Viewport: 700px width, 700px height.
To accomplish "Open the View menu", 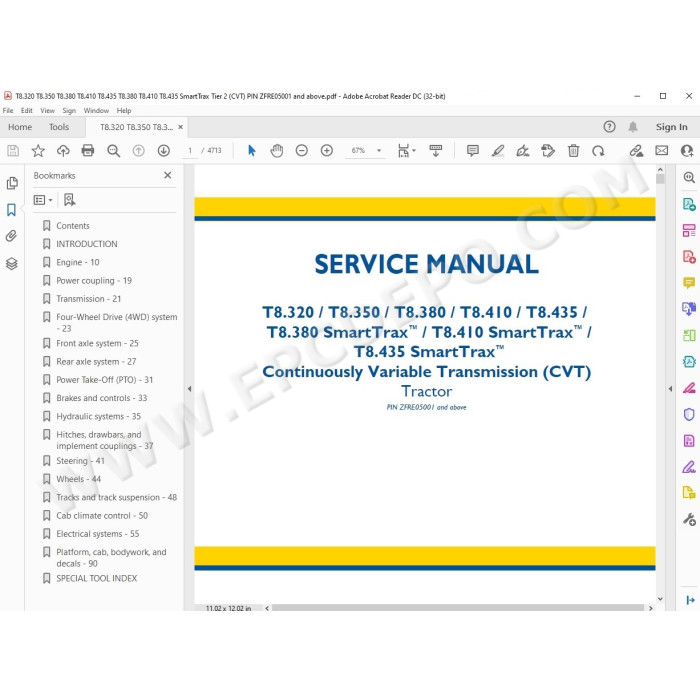I will [47, 111].
